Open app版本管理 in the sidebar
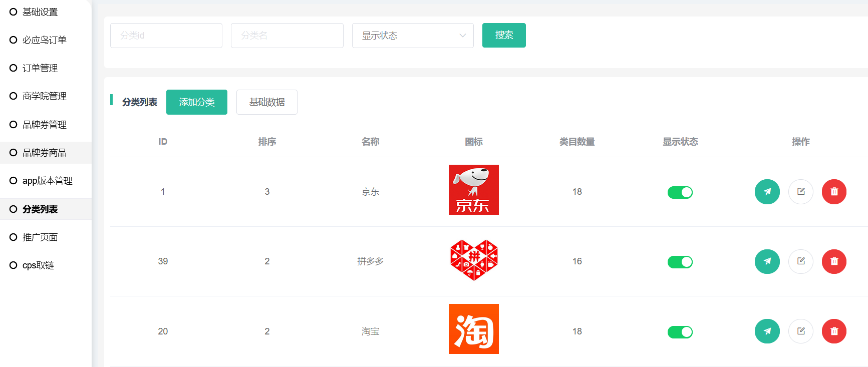The image size is (868, 367). click(x=46, y=181)
